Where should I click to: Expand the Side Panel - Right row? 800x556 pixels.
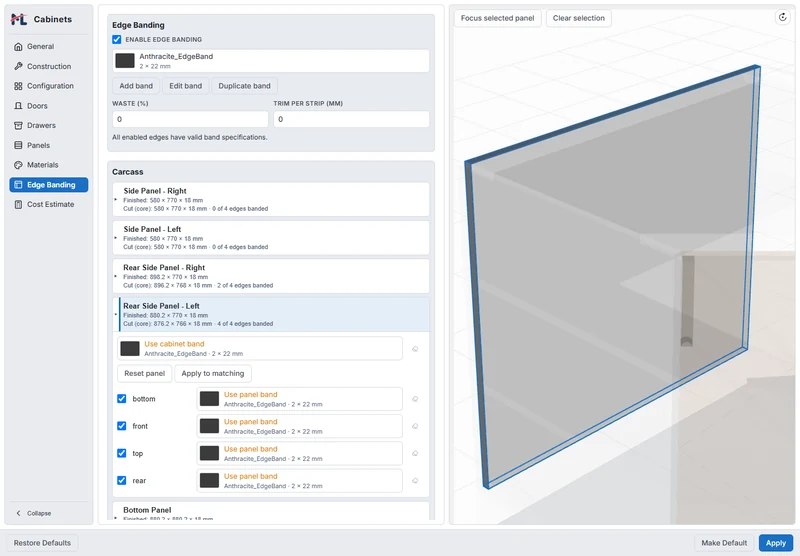pos(271,199)
